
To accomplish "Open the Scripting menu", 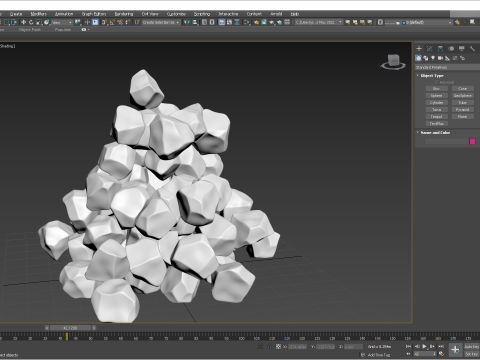I will coord(202,14).
